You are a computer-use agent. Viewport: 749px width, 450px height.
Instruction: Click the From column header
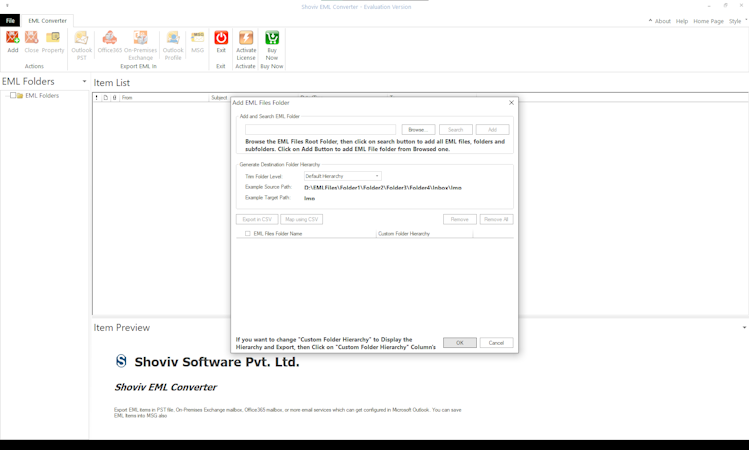tap(165, 97)
